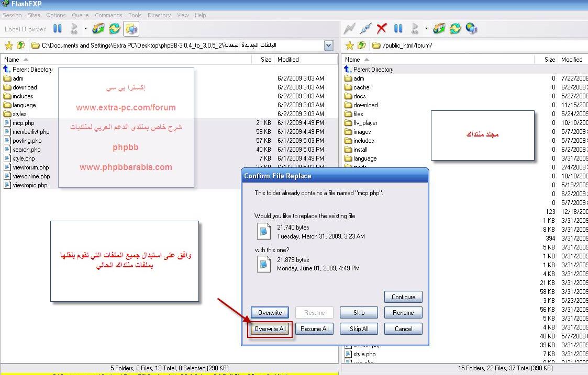Click the bookmark star icon in local pane
The image size is (588, 375).
coord(8,46)
